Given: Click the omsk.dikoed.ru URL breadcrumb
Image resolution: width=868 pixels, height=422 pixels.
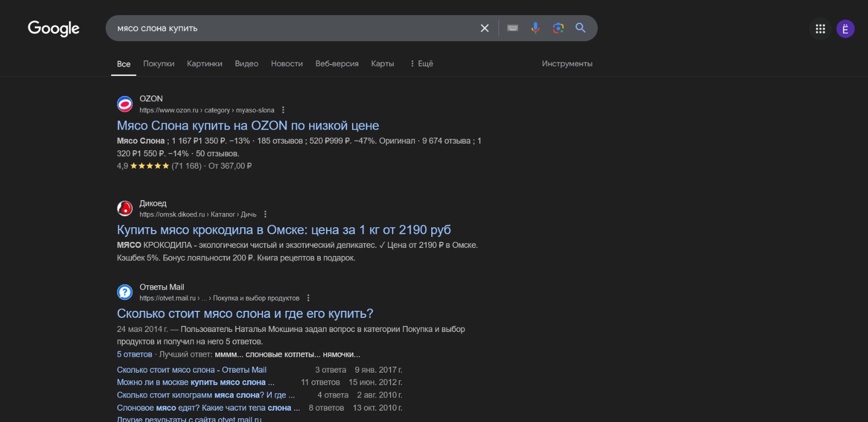Looking at the screenshot, I should (197, 214).
